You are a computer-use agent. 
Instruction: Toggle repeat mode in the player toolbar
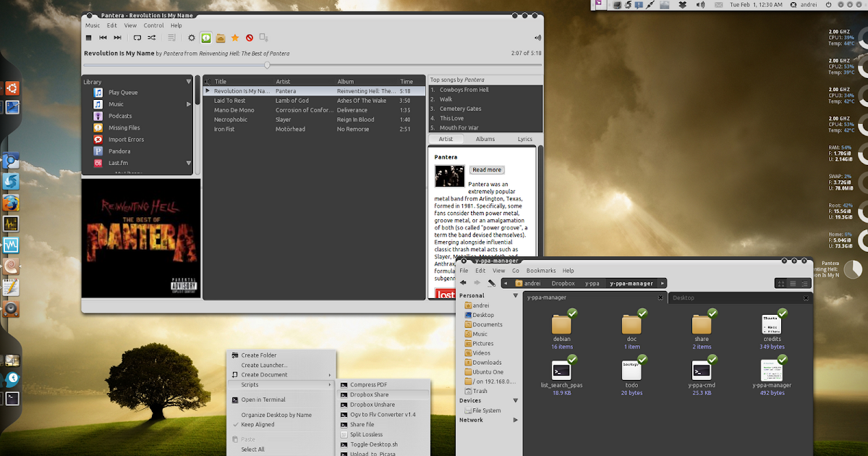[x=137, y=38]
